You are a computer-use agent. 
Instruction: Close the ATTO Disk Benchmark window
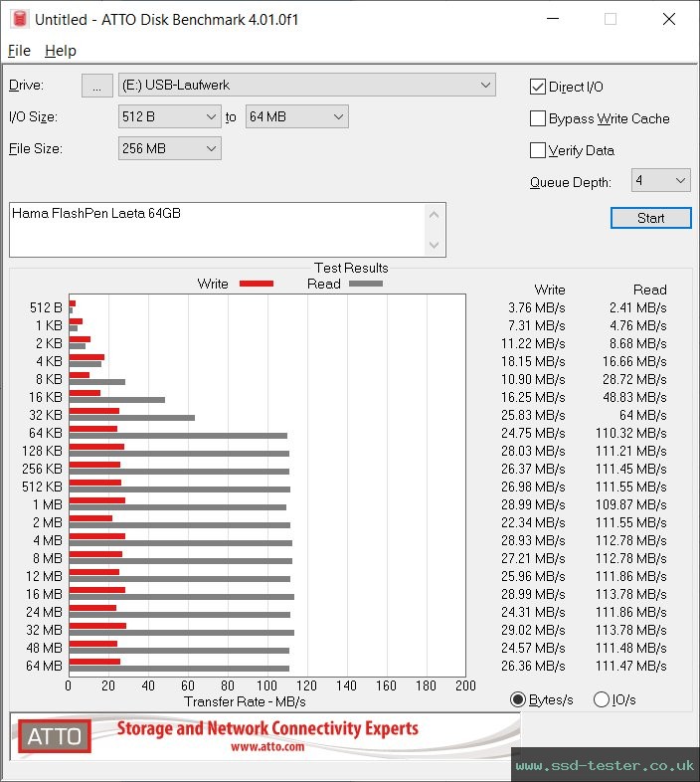coord(669,19)
